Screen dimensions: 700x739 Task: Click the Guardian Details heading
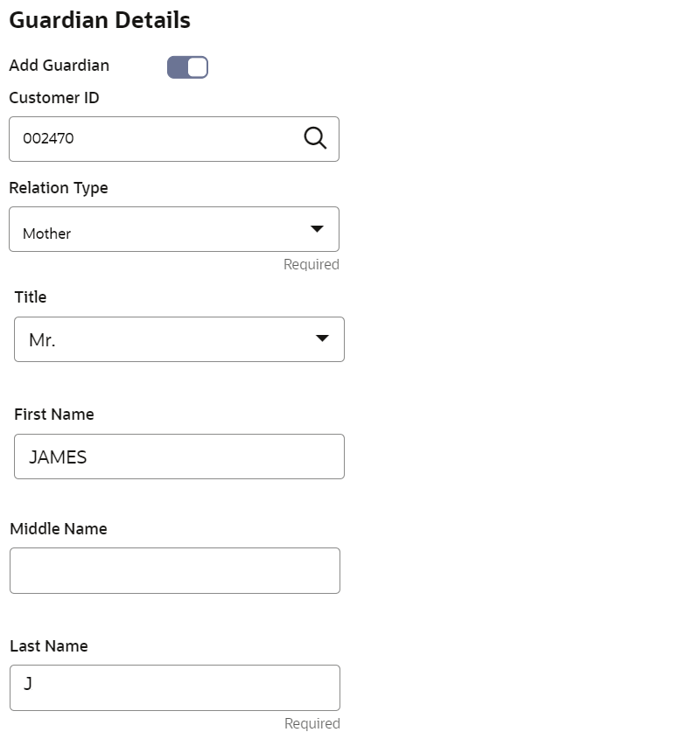pos(100,21)
